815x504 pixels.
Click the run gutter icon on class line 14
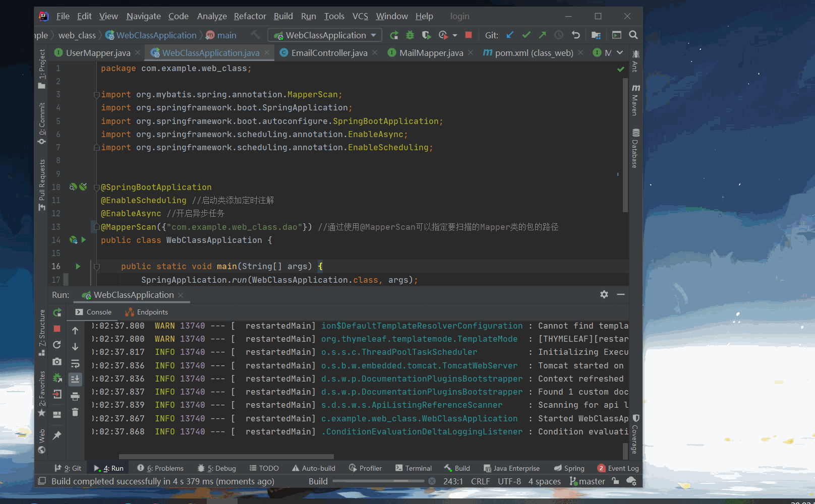pyautogui.click(x=84, y=240)
